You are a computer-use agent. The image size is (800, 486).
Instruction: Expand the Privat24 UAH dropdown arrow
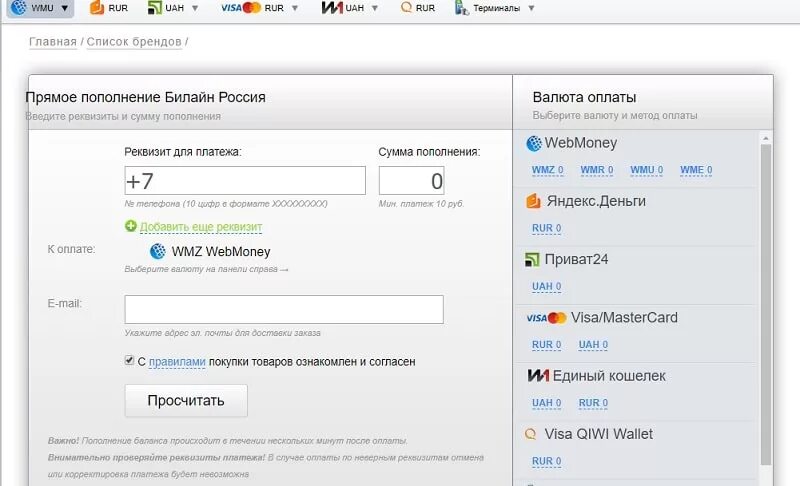pos(195,8)
